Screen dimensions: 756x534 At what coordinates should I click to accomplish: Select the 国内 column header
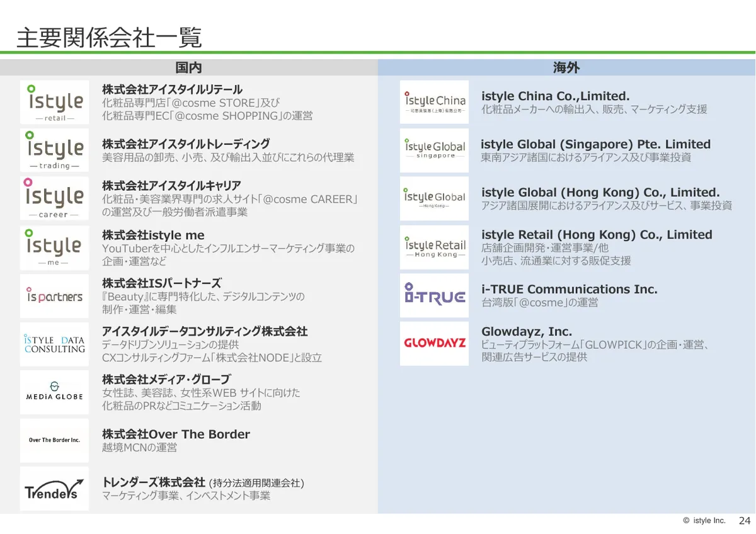[x=188, y=67]
